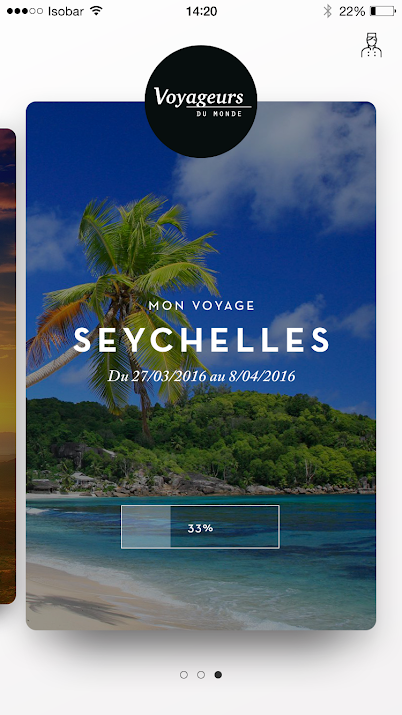The height and width of the screenshot is (715, 402).
Task: Click the 33% download progress bar
Action: [201, 527]
